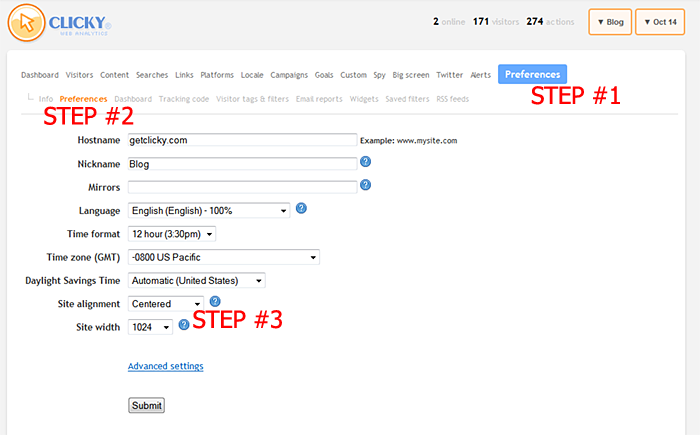Image resolution: width=700 pixels, height=435 pixels.
Task: Click help icon next to Mirrors field
Action: click(365, 185)
